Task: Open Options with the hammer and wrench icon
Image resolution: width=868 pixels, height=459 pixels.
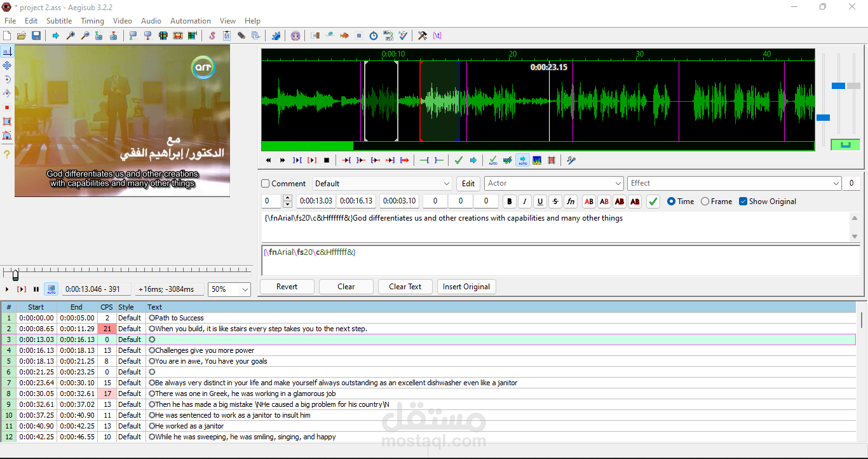Action: pyautogui.click(x=423, y=36)
